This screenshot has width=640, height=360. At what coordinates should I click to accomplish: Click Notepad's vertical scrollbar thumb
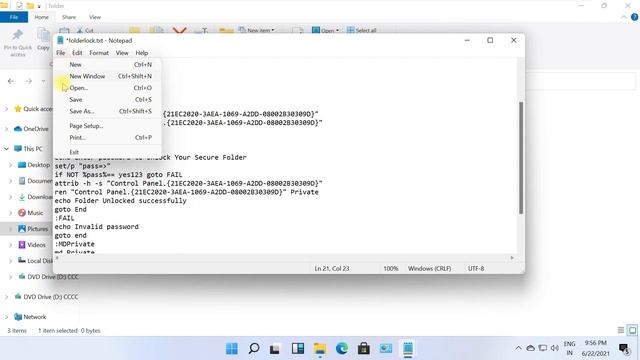pyautogui.click(x=521, y=158)
